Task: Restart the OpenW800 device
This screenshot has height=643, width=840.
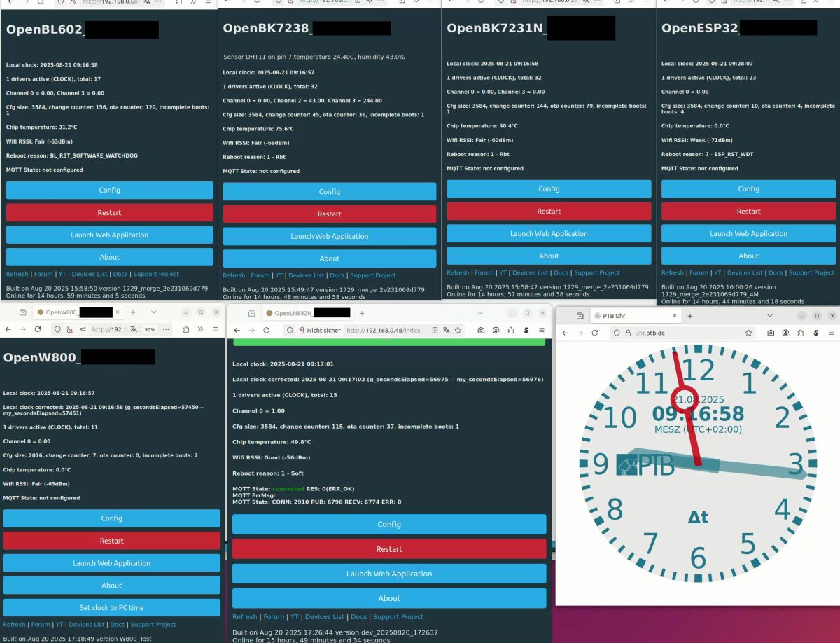Action: tap(111, 541)
